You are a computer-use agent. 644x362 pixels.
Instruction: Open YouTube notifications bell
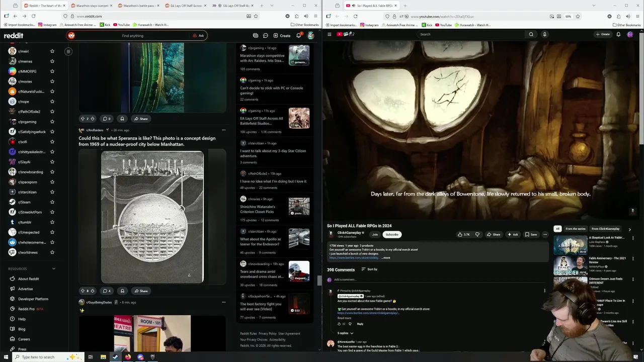click(x=618, y=34)
